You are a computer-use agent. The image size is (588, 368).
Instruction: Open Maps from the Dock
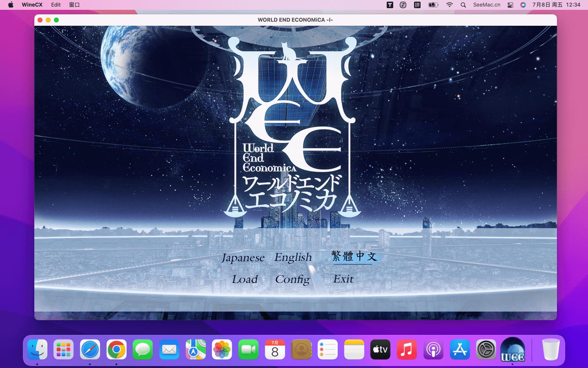(x=196, y=350)
